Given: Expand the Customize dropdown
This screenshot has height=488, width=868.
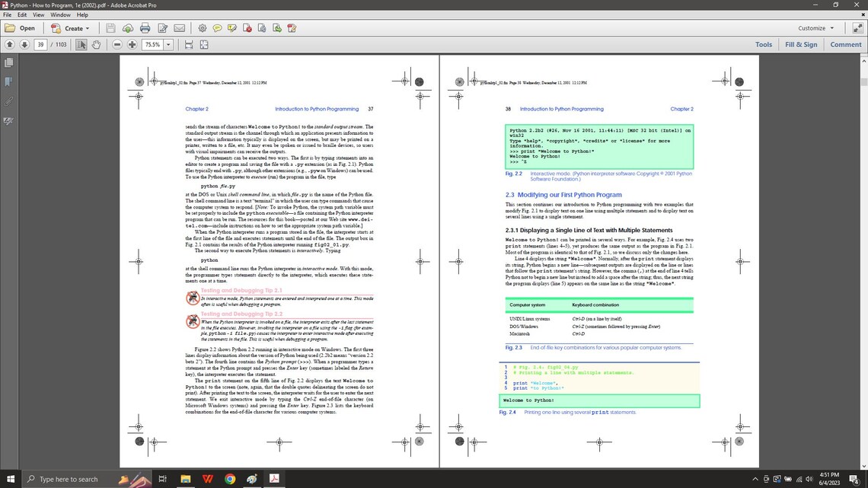Looking at the screenshot, I should (812, 28).
